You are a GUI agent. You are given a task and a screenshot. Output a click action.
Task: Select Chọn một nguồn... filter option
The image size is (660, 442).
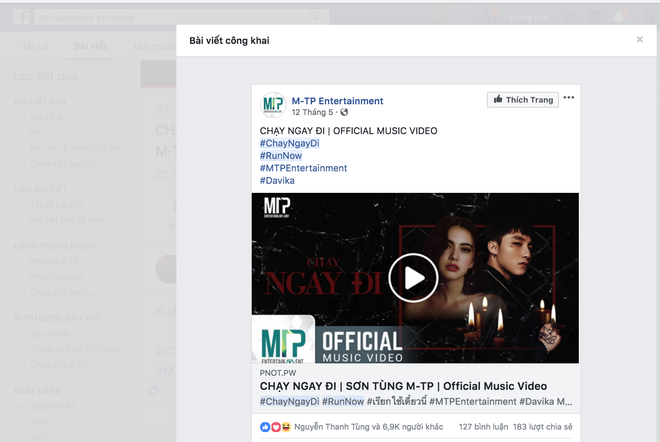(64, 163)
